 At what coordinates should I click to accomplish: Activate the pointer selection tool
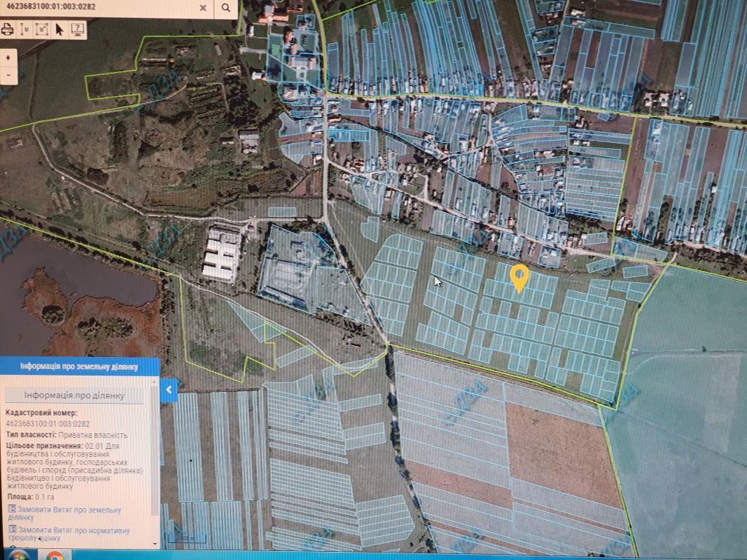point(59,30)
